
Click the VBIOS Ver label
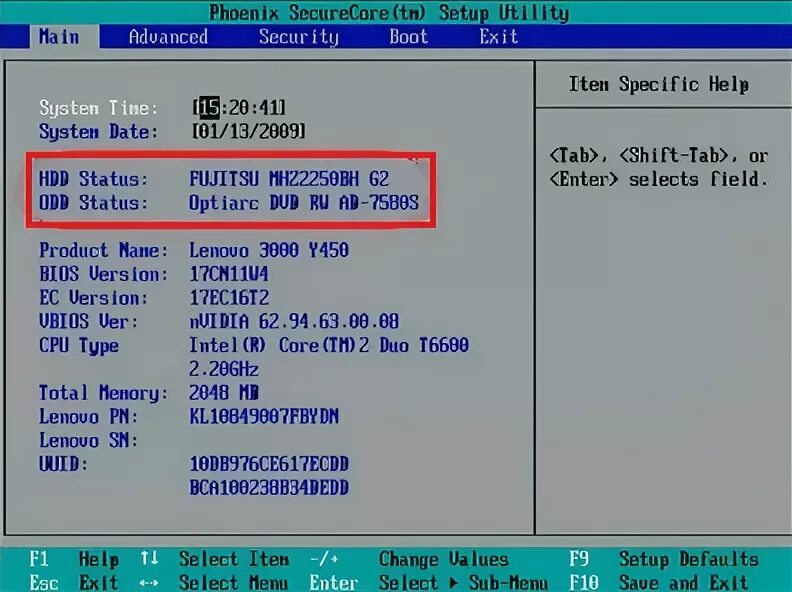(x=88, y=321)
